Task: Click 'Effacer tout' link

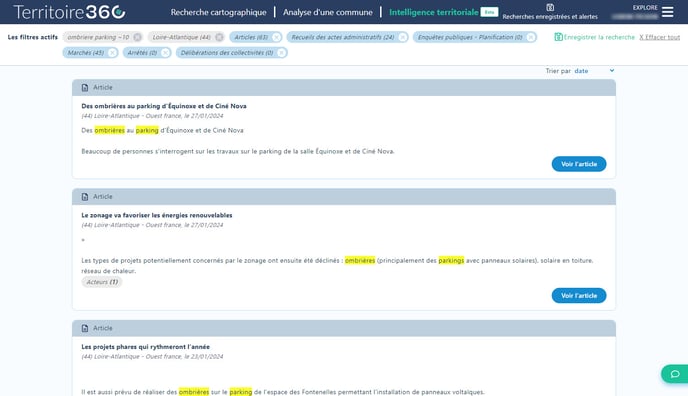Action: [x=659, y=37]
